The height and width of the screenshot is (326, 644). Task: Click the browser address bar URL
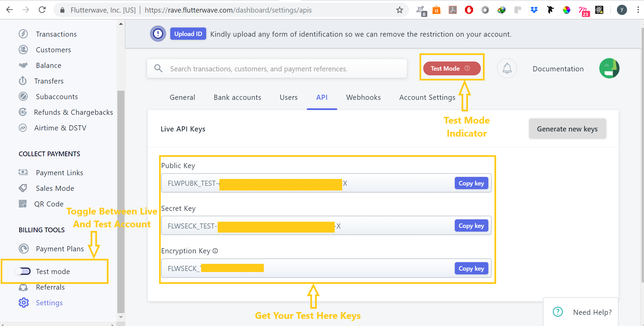(228, 10)
